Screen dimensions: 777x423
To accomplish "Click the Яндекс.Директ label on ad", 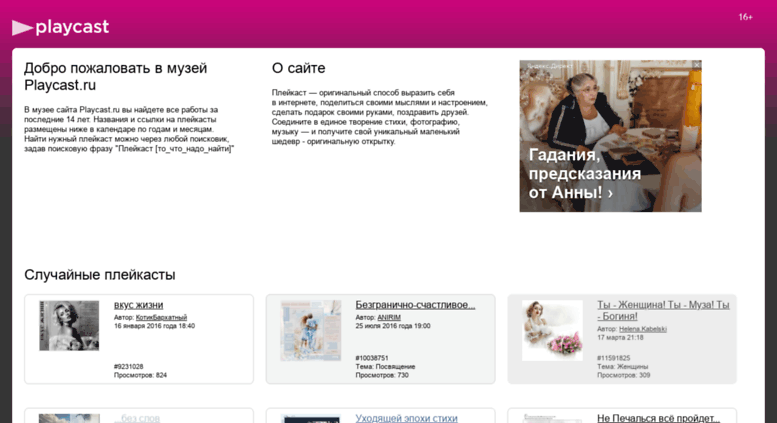I will [549, 65].
